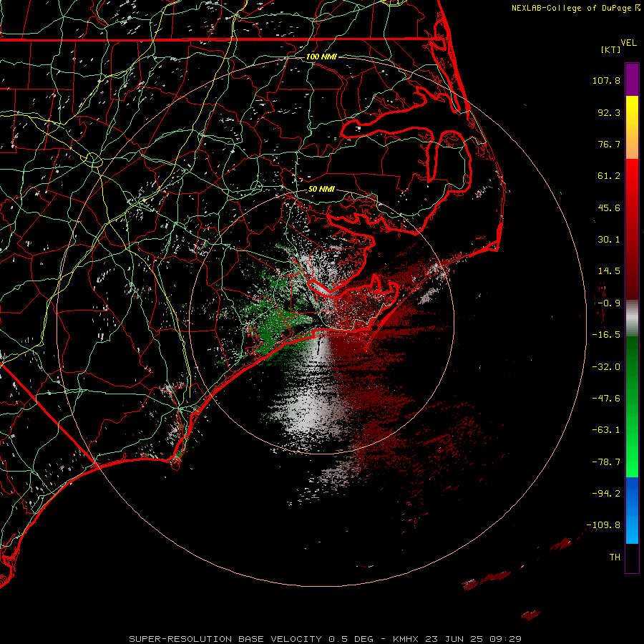Screen dimensions: 644x644
Task: Click the -47.6 velocity scale value
Action: 606,399
